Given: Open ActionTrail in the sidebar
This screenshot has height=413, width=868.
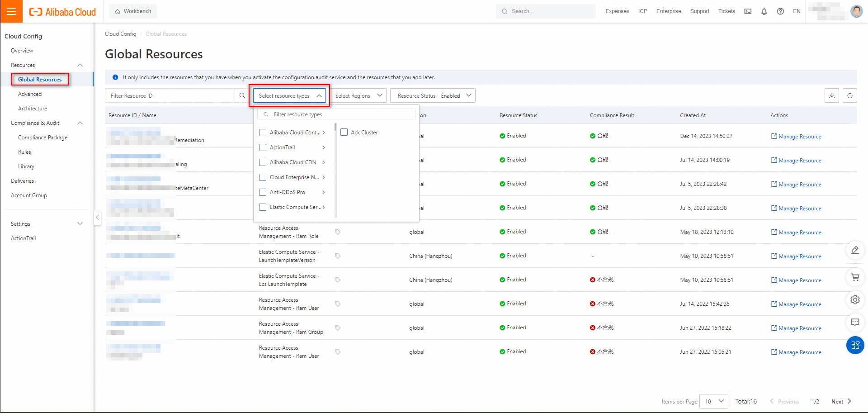Looking at the screenshot, I should coord(24,238).
